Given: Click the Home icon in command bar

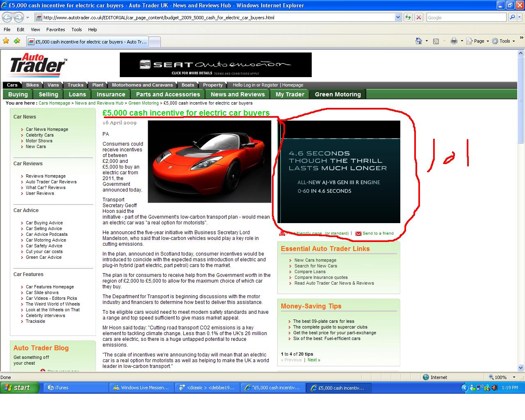Looking at the screenshot, I should [418, 41].
